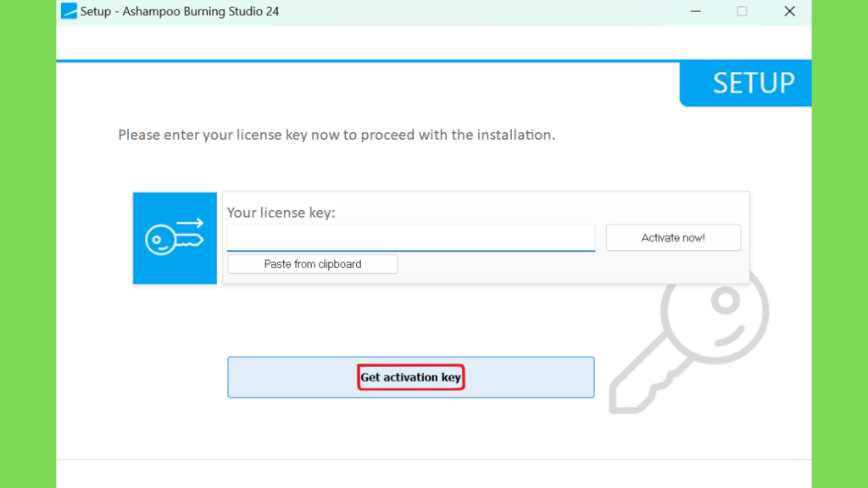
Task: Click the "Your license key:" label
Action: point(281,213)
